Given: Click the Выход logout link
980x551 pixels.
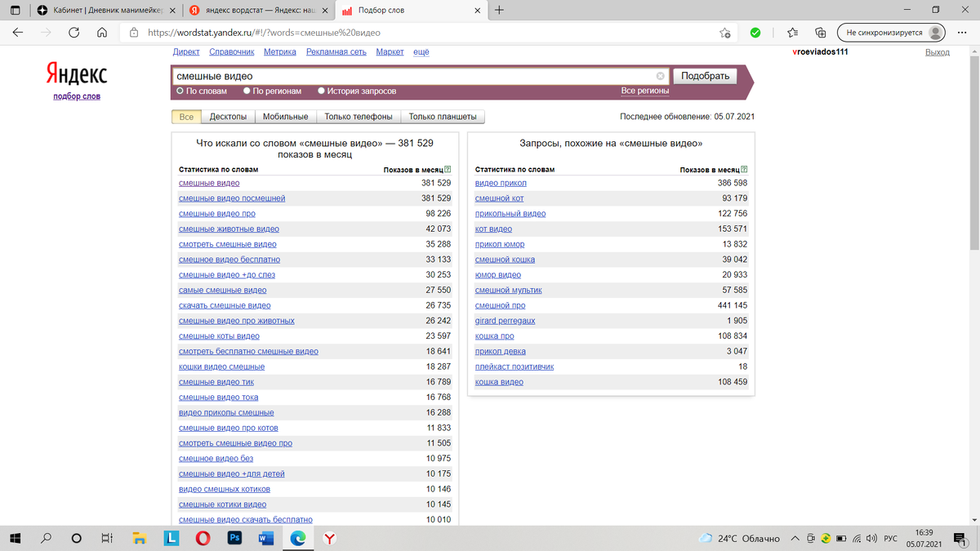Looking at the screenshot, I should 938,51.
